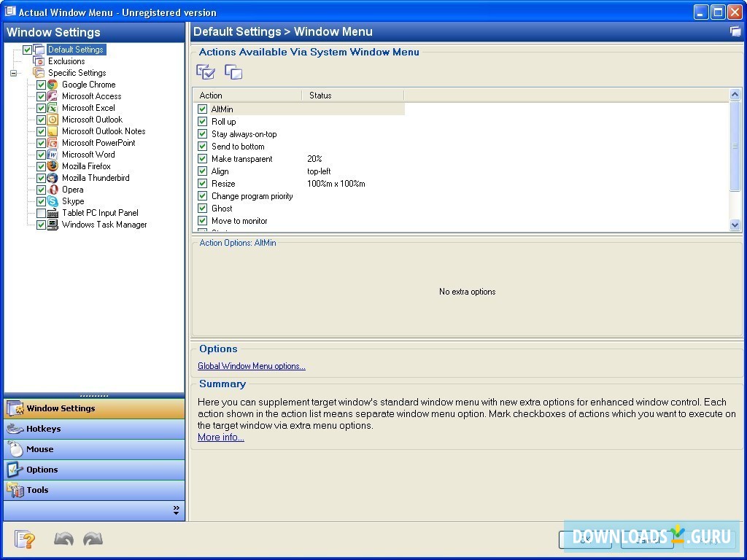Image resolution: width=747 pixels, height=560 pixels.
Task: Expand the navigation pane overflow chevron
Action: 176,510
